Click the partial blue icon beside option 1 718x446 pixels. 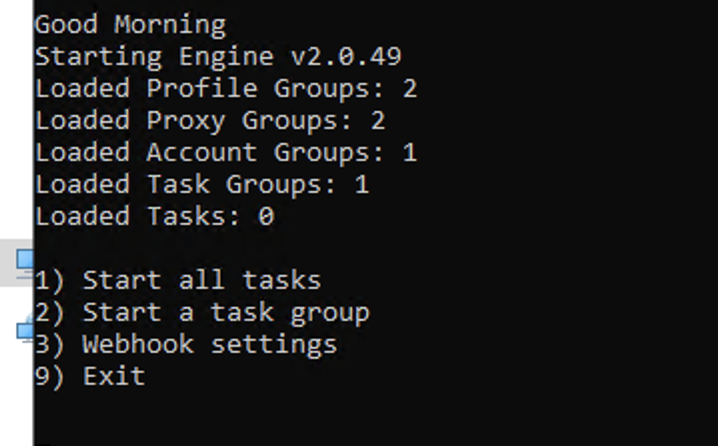[x=24, y=262]
